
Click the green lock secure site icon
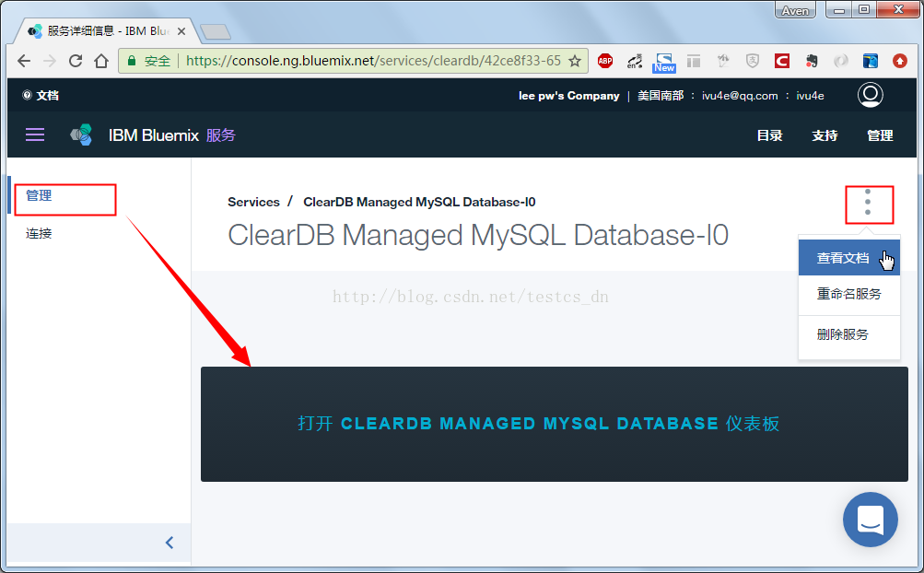[132, 61]
